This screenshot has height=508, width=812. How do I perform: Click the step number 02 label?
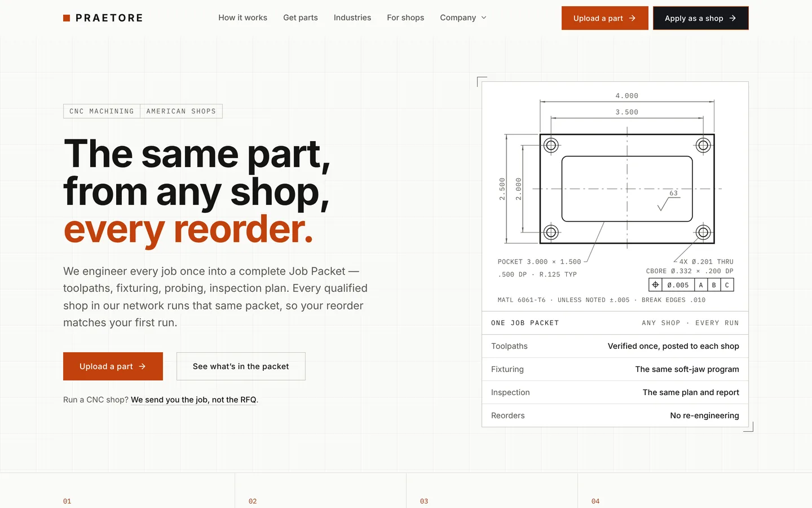(x=253, y=501)
